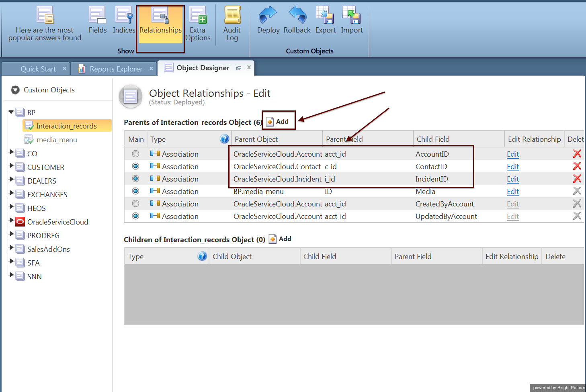Click delete icon for CreatedByAccount row
This screenshot has width=586, height=392.
pos(577,204)
